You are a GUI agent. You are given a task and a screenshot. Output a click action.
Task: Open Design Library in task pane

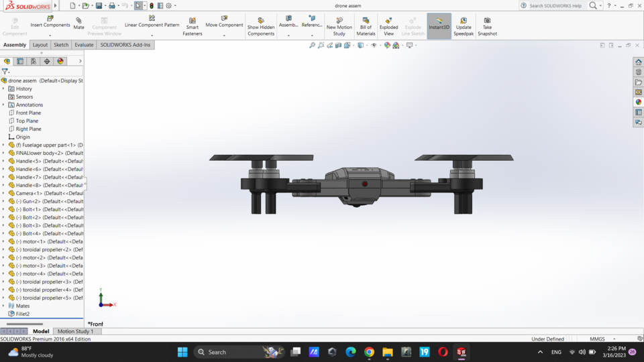pyautogui.click(x=638, y=72)
